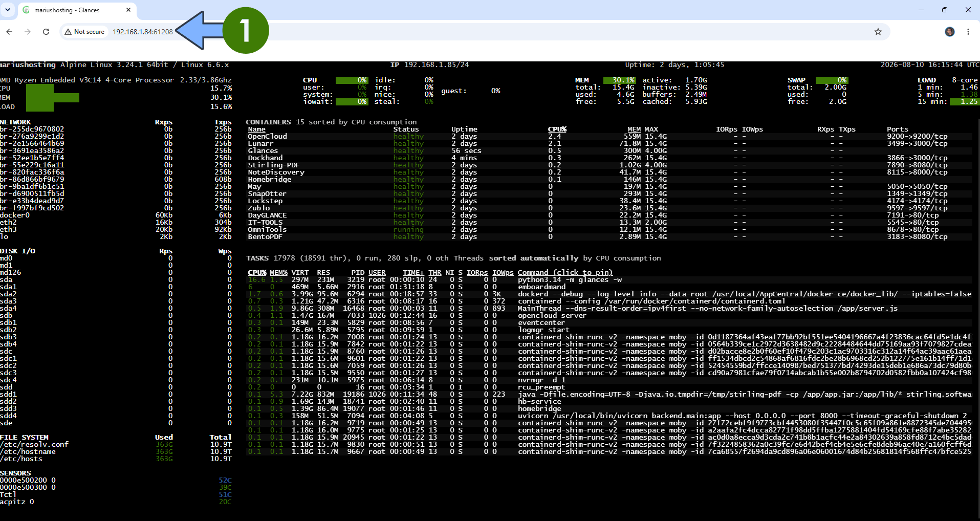The height and width of the screenshot is (521, 980).
Task: Click the eth2 network interface
Action: [x=8, y=223]
